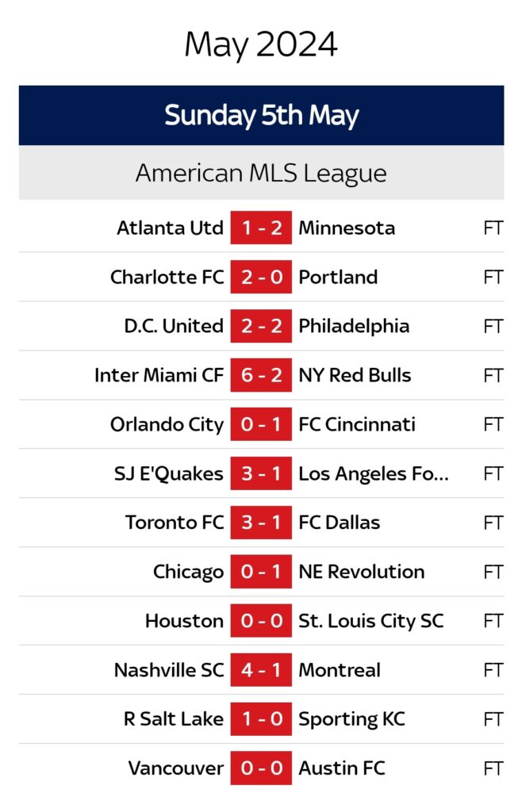Image resolution: width=522 pixels, height=812 pixels.
Task: Open the Charlotte FC 2 - 0 score box
Action: point(261,278)
